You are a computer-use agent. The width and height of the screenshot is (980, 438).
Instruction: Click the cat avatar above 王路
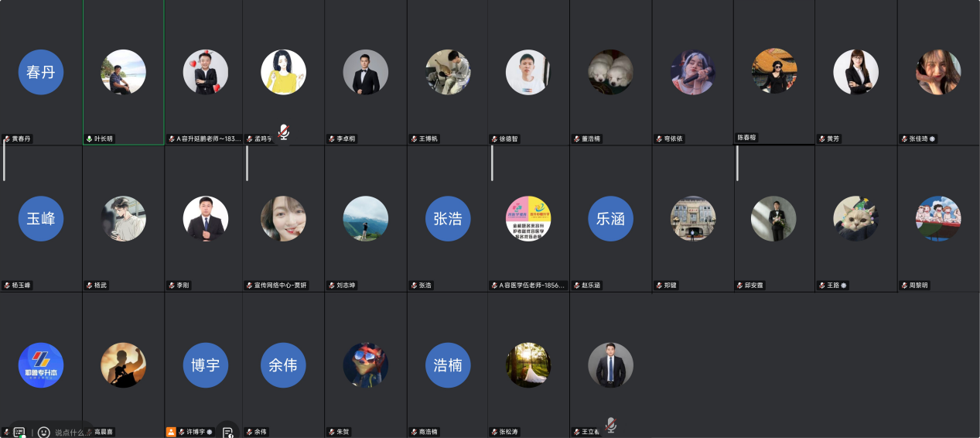855,218
